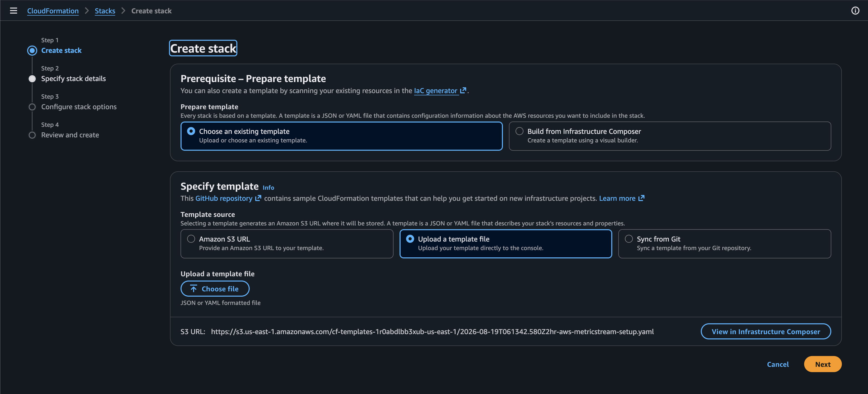Open the GitHub repository link

224,198
